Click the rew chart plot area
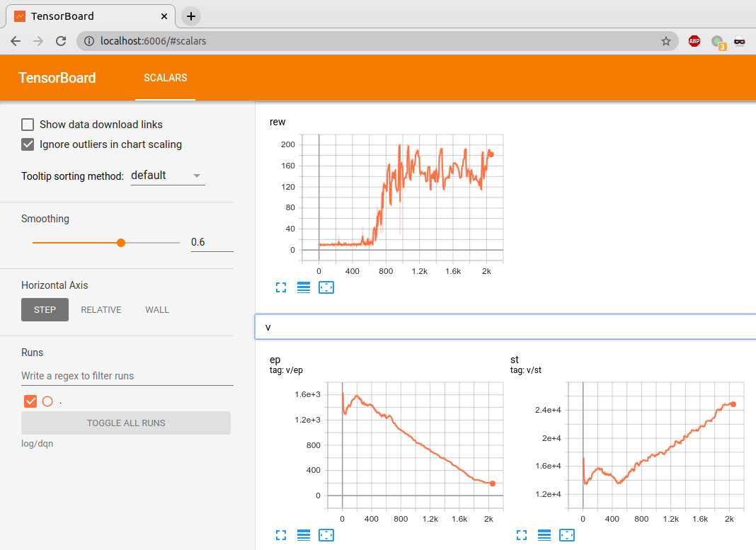 [401, 199]
